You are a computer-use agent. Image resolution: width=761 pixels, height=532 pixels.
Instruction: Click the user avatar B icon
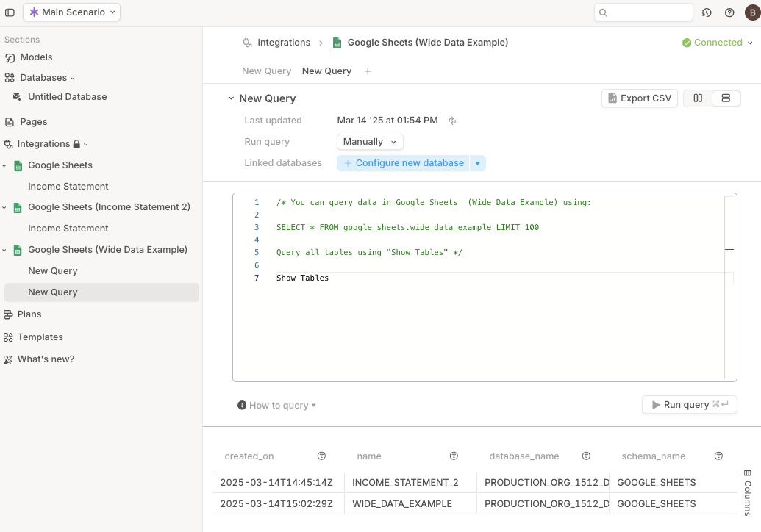pos(752,12)
